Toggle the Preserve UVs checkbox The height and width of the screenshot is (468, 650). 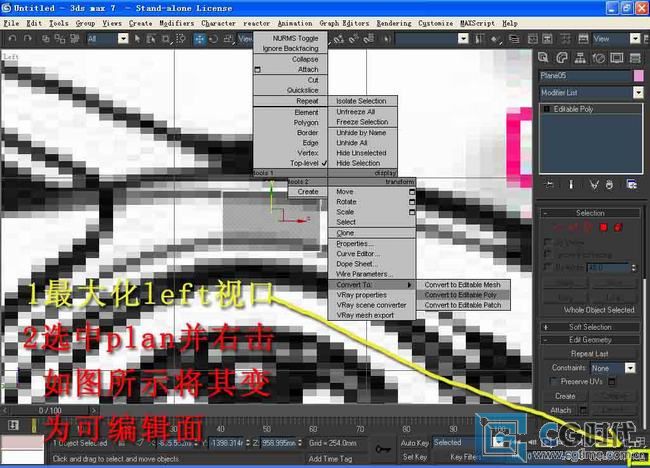(x=553, y=381)
